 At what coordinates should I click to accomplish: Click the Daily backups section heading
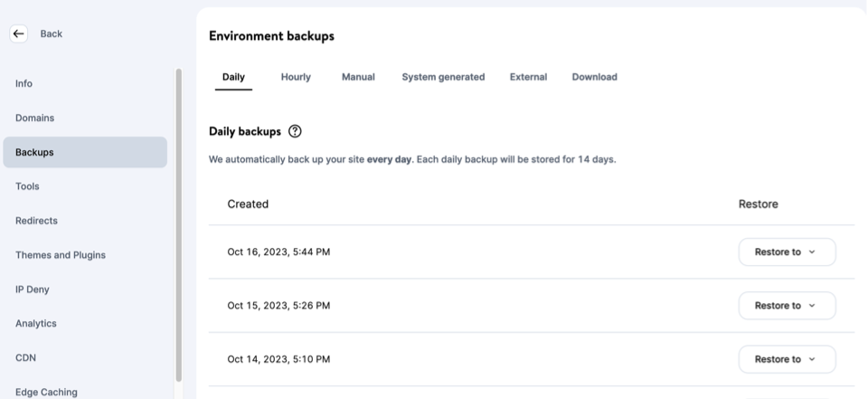pos(245,131)
